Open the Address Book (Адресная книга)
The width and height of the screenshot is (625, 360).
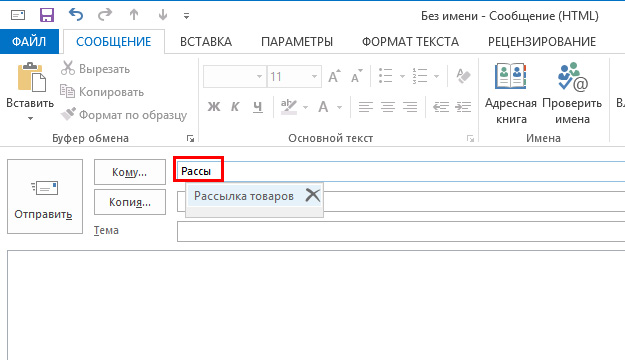click(x=511, y=93)
